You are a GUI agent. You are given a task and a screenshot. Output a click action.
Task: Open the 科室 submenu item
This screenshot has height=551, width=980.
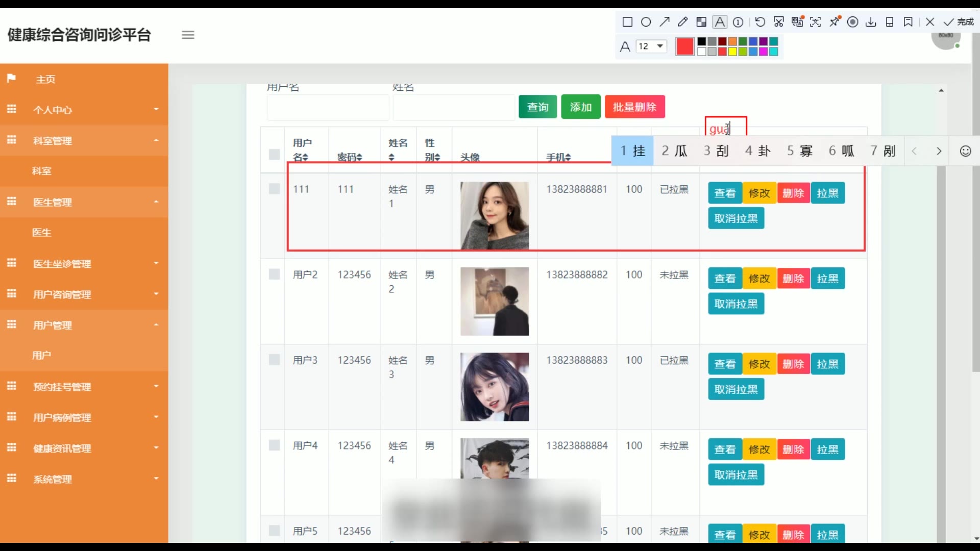(84, 171)
